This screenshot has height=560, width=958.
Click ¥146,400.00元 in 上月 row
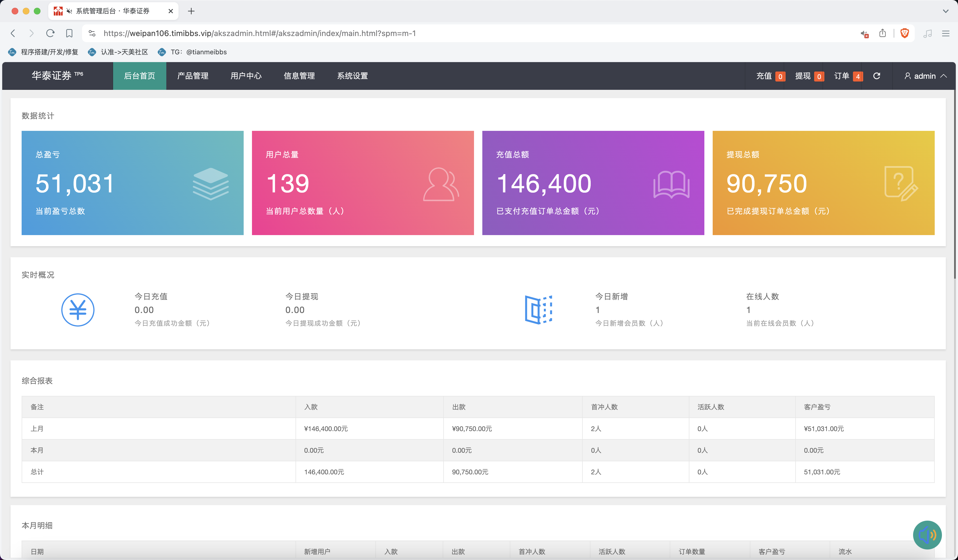(x=326, y=429)
